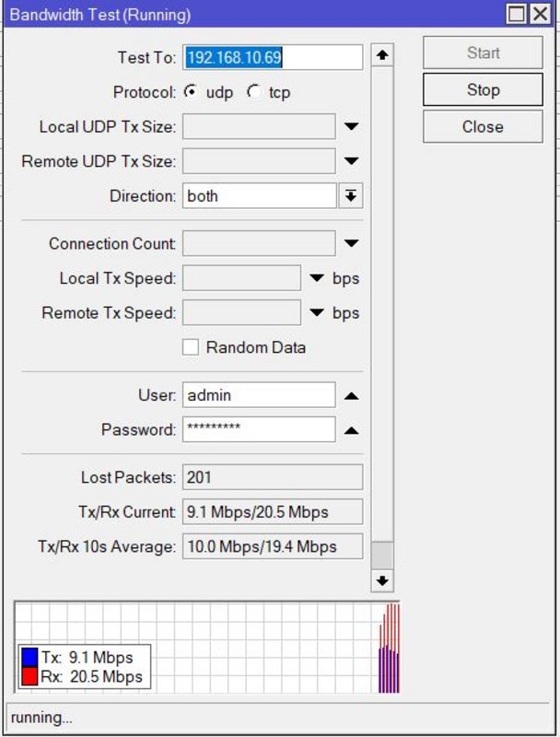Click the Stop button
This screenshot has height=737, width=560.
pos(483,89)
